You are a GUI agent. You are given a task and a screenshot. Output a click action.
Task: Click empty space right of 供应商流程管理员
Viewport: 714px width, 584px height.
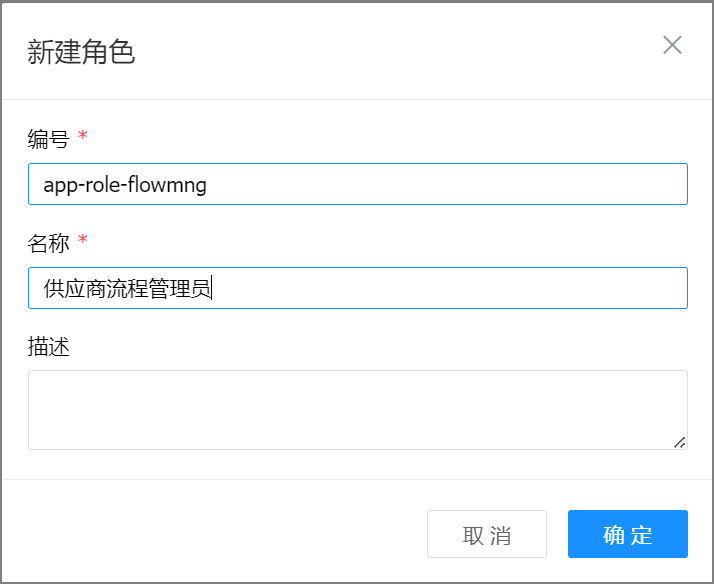[450, 288]
